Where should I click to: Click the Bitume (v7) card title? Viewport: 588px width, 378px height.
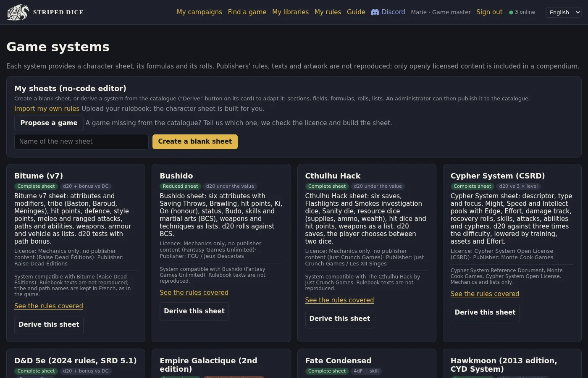(39, 176)
